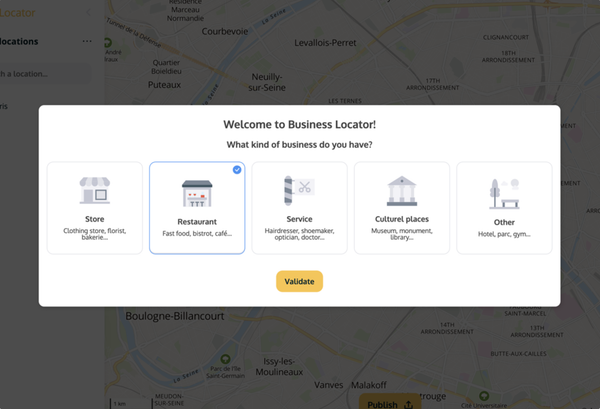The image size is (600, 409).
Task: Click the Malakoff map label
Action: coord(369,385)
